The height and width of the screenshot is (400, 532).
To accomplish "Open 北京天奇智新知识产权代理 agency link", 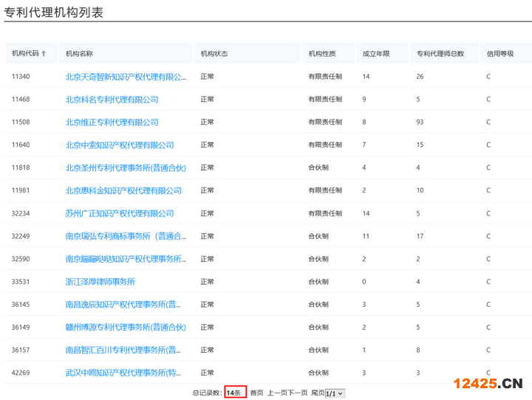I will (x=126, y=77).
